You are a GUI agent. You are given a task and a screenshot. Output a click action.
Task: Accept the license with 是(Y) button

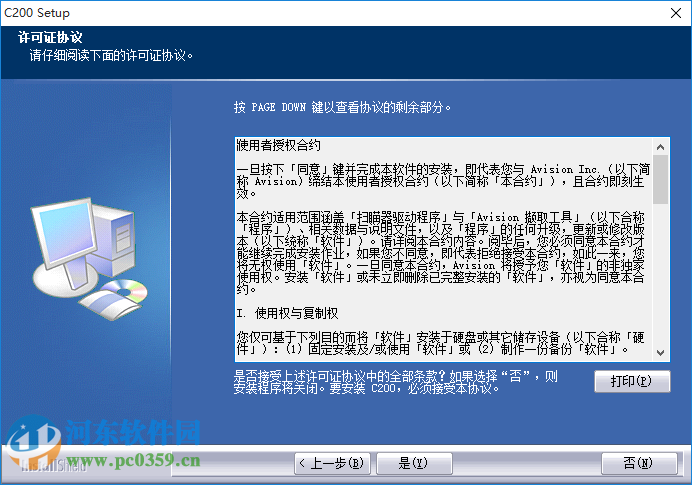pos(414,463)
